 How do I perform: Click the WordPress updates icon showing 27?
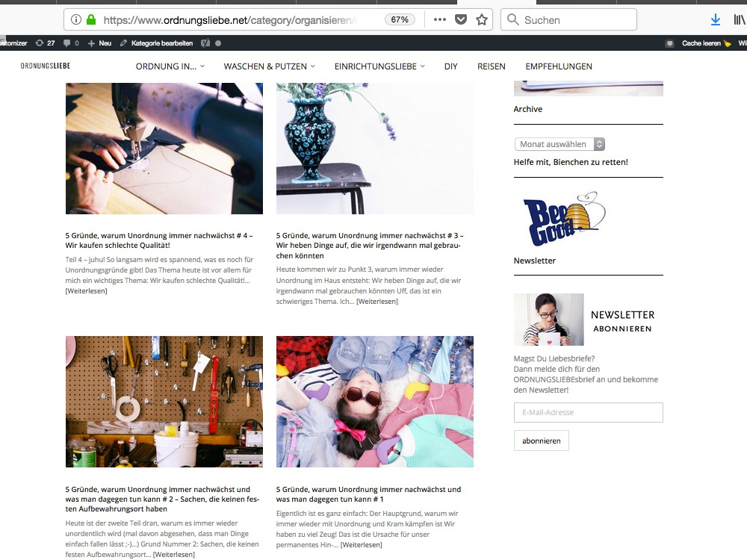pos(46,43)
